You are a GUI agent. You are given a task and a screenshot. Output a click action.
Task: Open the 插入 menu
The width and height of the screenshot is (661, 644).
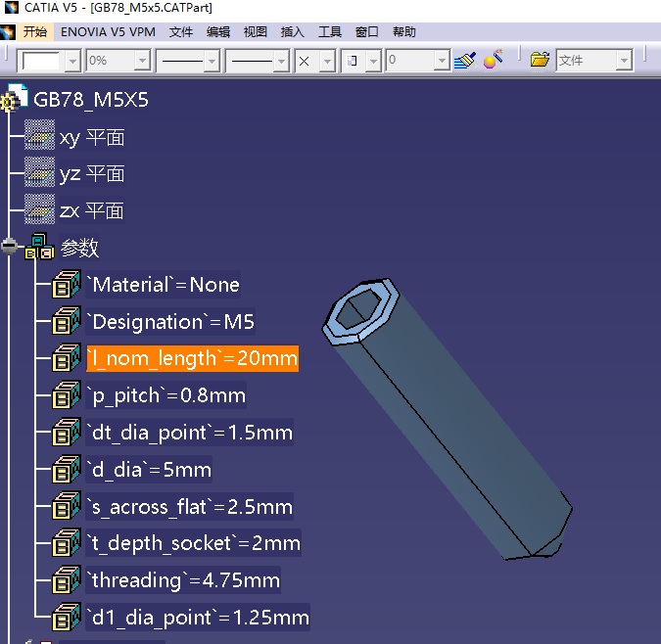(293, 32)
